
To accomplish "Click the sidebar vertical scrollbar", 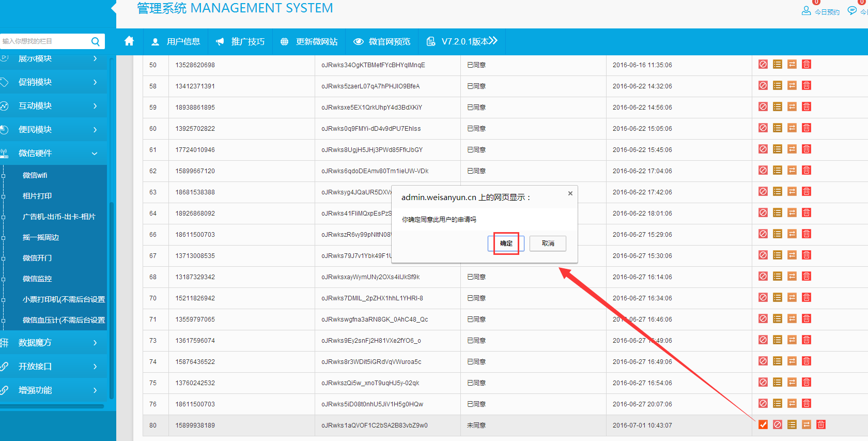I will click(x=112, y=300).
